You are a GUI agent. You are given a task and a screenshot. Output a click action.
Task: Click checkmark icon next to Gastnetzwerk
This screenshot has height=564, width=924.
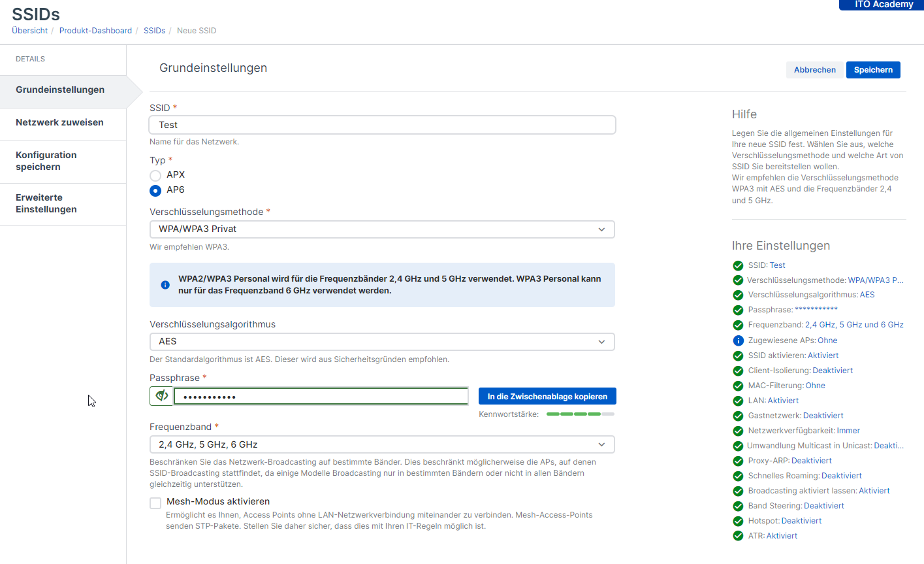coord(738,416)
